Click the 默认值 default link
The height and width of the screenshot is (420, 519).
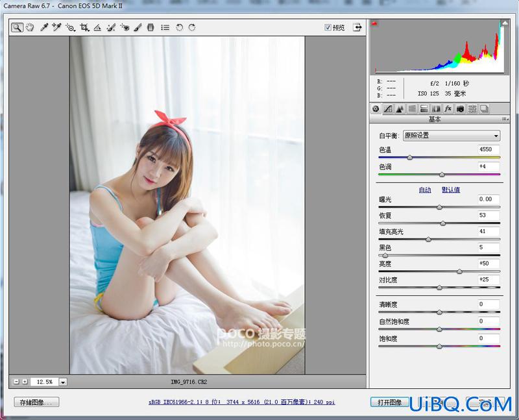pyautogui.click(x=451, y=190)
